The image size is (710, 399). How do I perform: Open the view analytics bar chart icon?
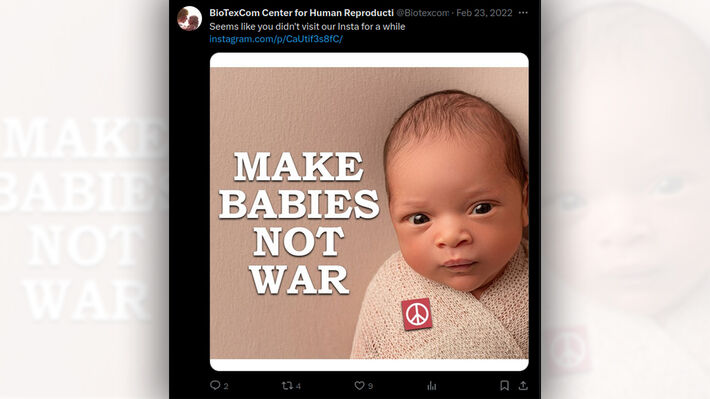click(432, 385)
